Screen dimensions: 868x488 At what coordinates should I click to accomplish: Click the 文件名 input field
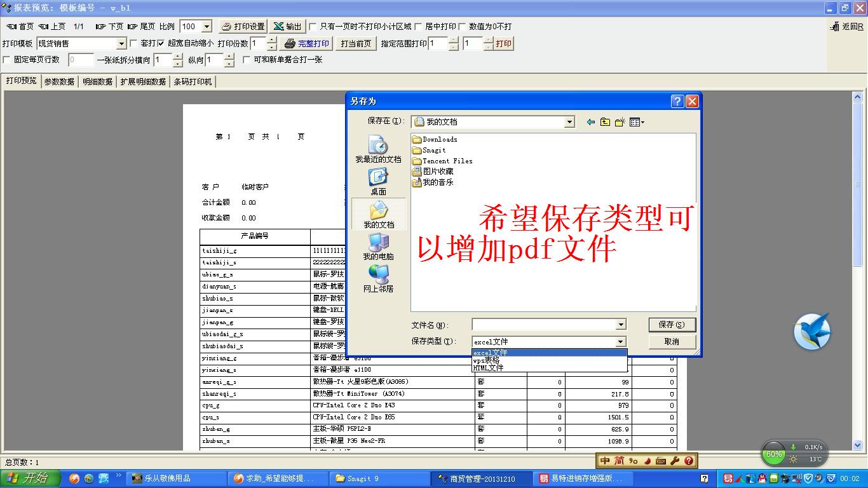(544, 325)
